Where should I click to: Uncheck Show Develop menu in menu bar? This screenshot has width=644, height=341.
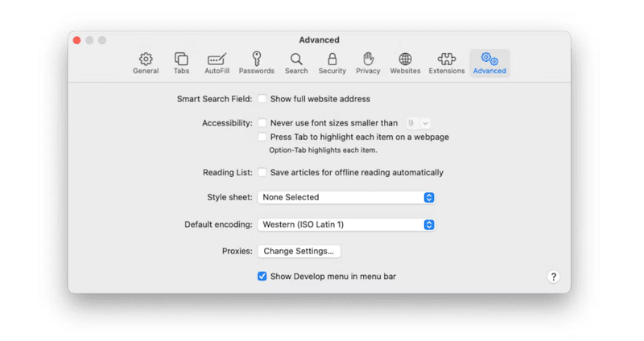click(x=262, y=276)
